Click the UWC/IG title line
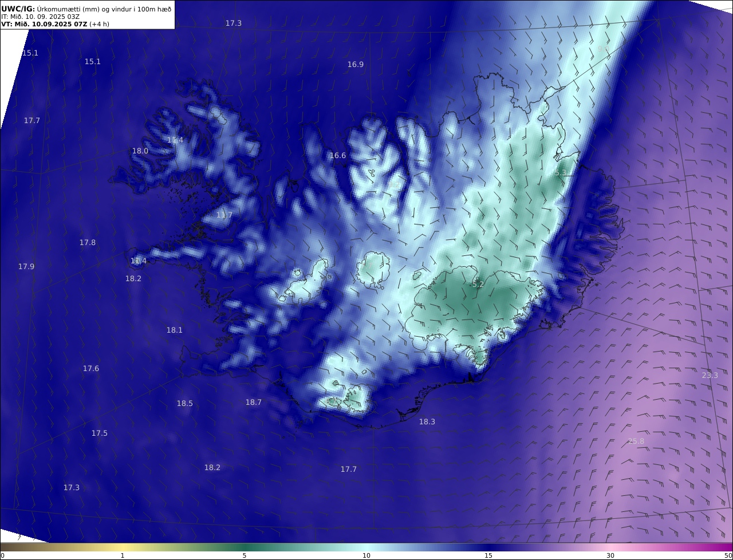This screenshot has width=733, height=560. point(86,9)
